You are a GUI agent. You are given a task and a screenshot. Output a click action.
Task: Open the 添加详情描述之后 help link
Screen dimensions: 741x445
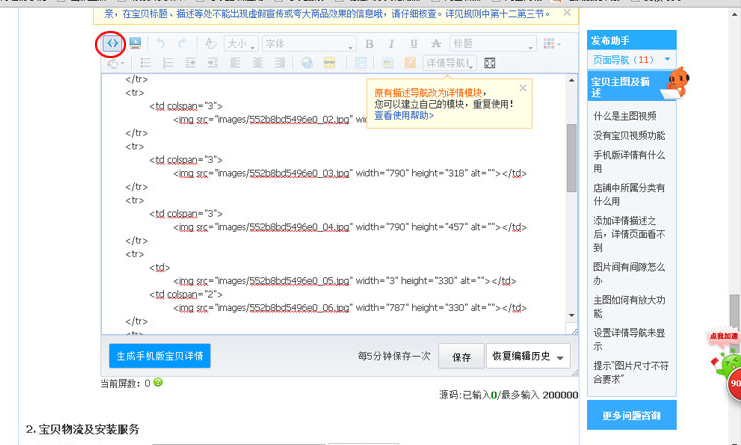[629, 234]
